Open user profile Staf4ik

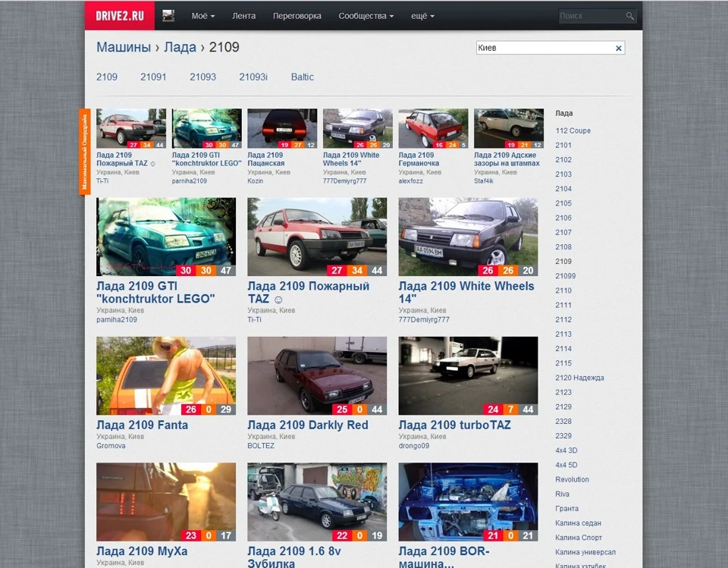pyautogui.click(x=484, y=181)
